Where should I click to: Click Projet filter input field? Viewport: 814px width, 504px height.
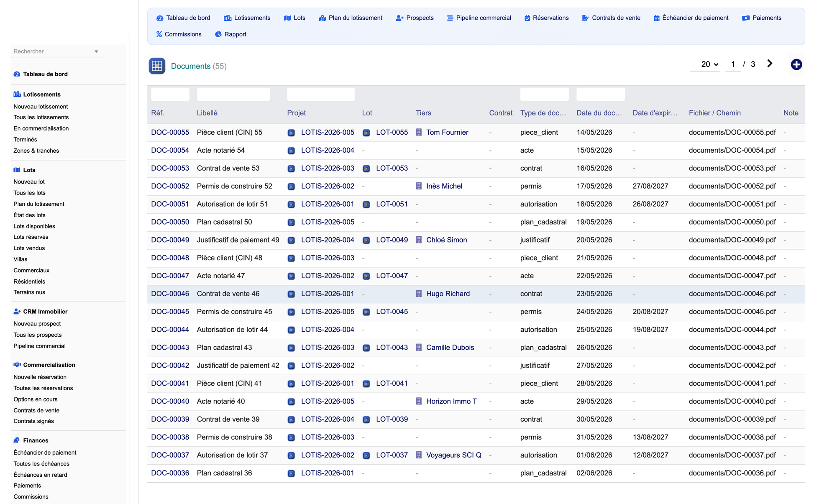321,94
